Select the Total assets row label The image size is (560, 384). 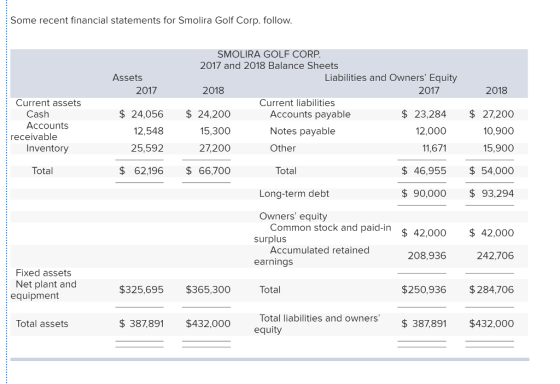pos(42,324)
